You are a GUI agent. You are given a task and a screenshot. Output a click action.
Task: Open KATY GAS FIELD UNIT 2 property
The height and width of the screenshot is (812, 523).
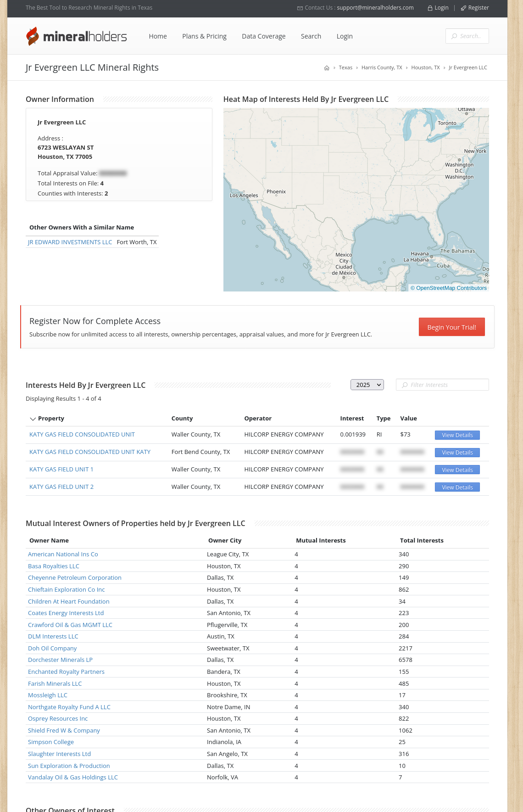click(61, 487)
